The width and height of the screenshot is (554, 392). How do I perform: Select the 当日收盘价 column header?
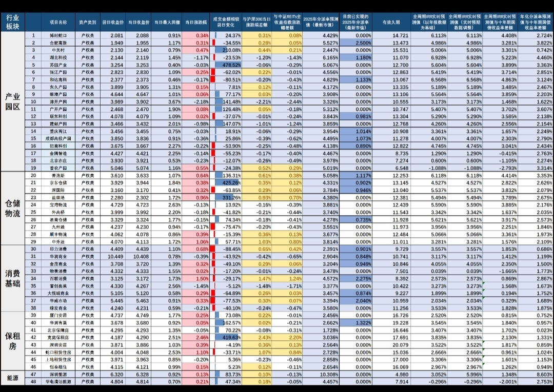click(x=138, y=22)
